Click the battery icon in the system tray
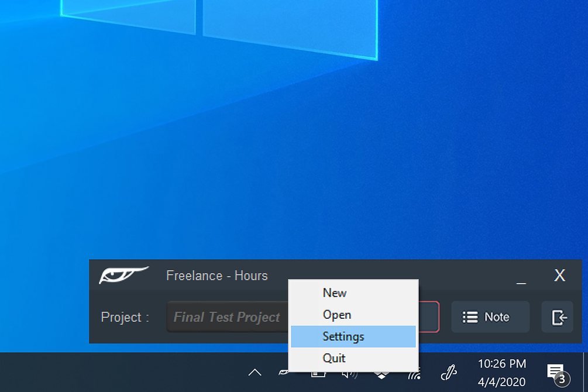 click(x=318, y=374)
